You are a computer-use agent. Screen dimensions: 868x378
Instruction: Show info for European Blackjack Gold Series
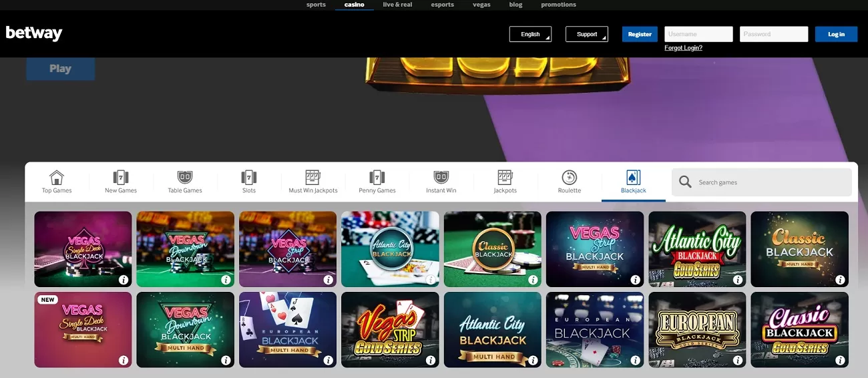737,360
